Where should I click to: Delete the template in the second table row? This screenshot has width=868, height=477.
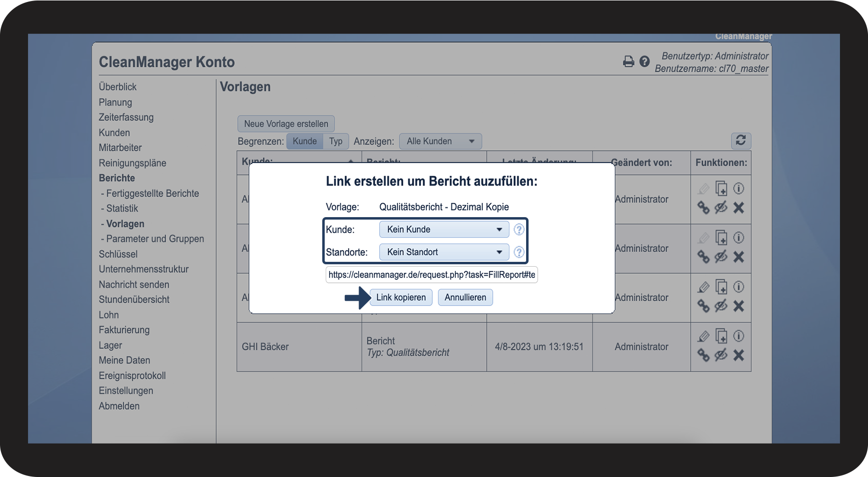(738, 257)
